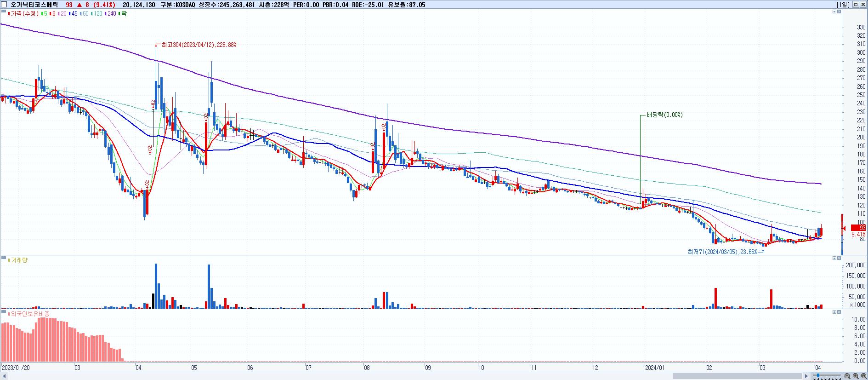Close the 외국인보유비중 pane with its X icon

pos(839,312)
